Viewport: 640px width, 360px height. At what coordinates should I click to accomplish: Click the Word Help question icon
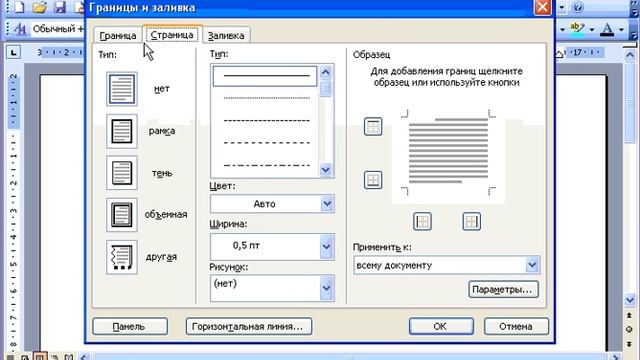coord(578,7)
